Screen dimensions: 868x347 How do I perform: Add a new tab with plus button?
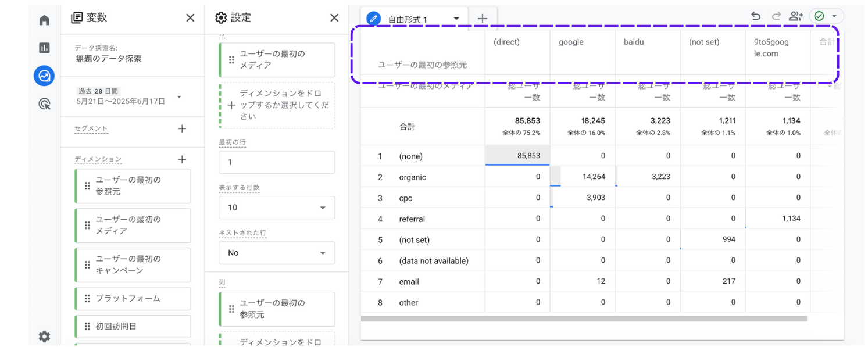483,19
